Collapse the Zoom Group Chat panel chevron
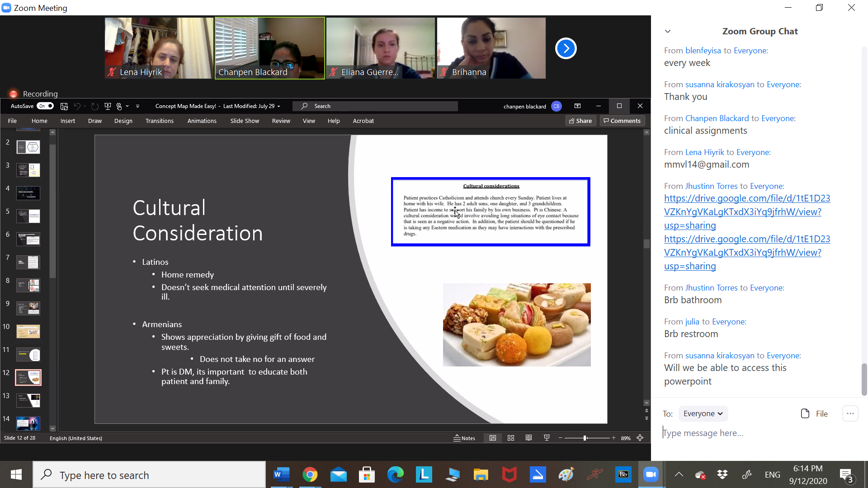 tap(668, 31)
